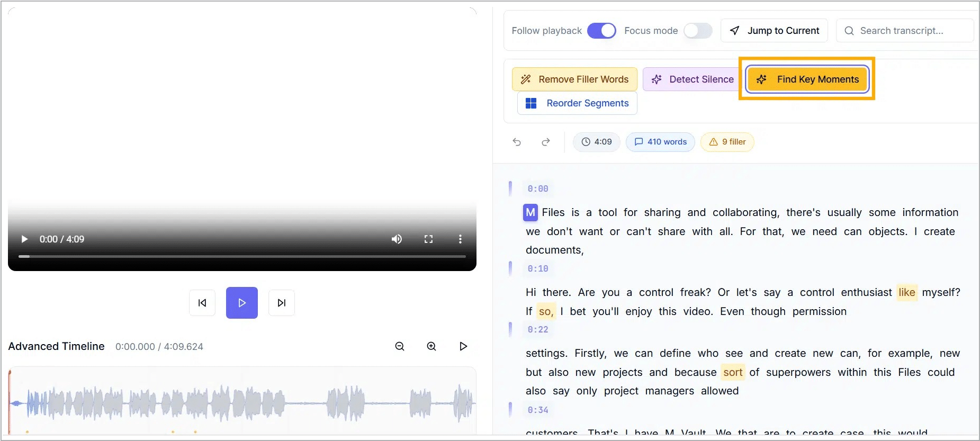Redo the transcript edit
The width and height of the screenshot is (980, 441).
tap(546, 142)
